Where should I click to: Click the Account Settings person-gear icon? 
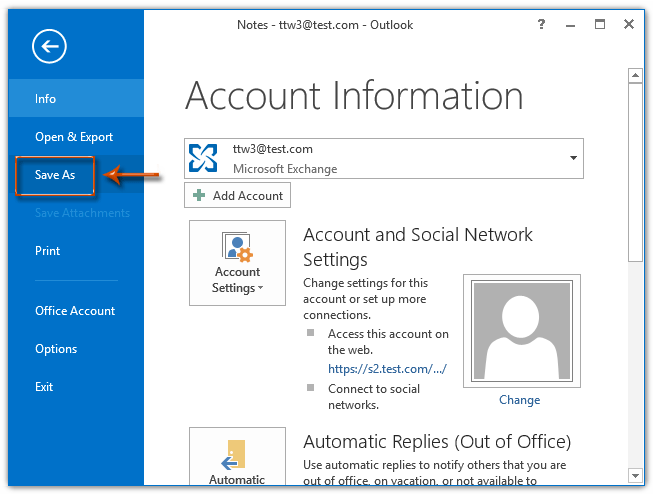coord(237,247)
